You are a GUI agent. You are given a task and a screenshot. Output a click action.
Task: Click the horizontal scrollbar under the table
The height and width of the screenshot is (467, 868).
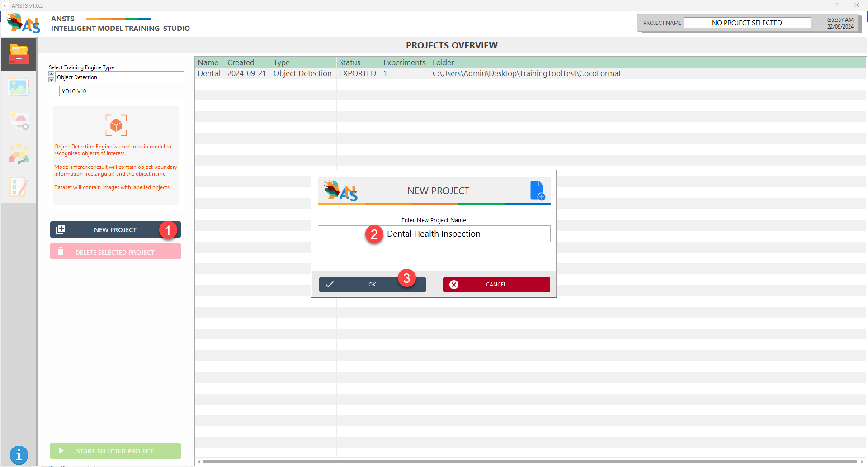click(529, 462)
